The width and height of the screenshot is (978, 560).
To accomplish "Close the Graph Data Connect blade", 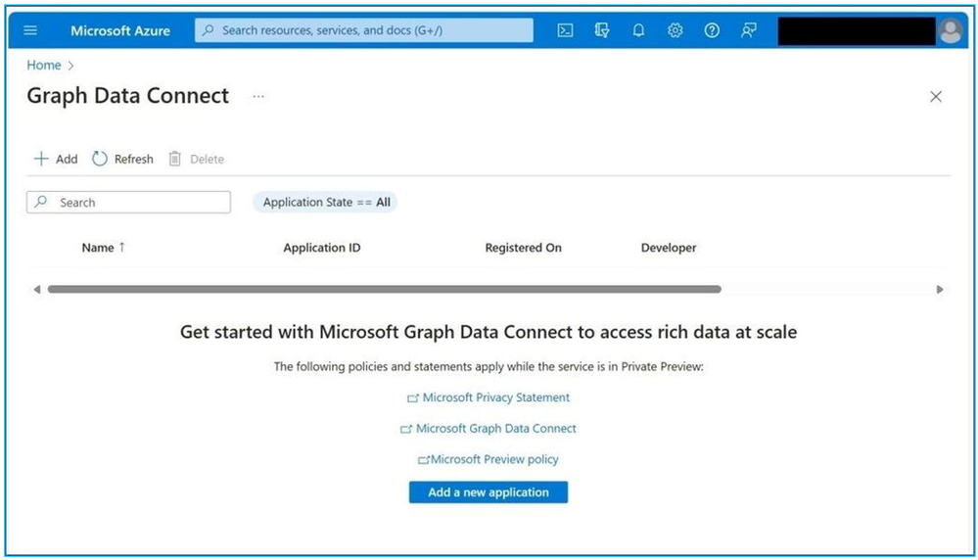I will [x=936, y=96].
